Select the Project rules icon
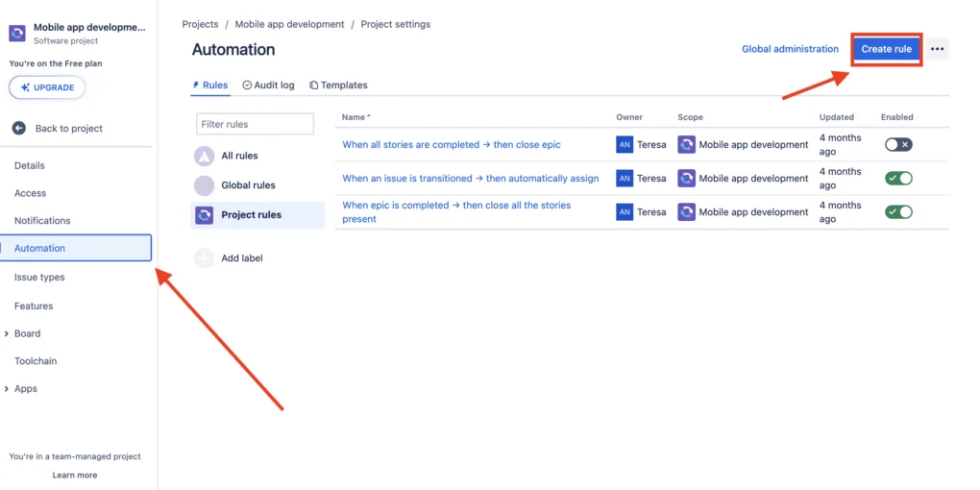The image size is (980, 490). point(205,215)
